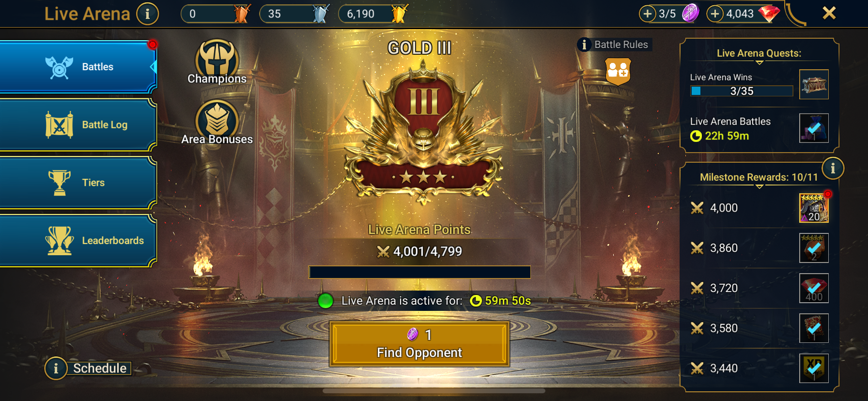Tap the Live Arena info icon
868x401 pixels.
pos(148,14)
